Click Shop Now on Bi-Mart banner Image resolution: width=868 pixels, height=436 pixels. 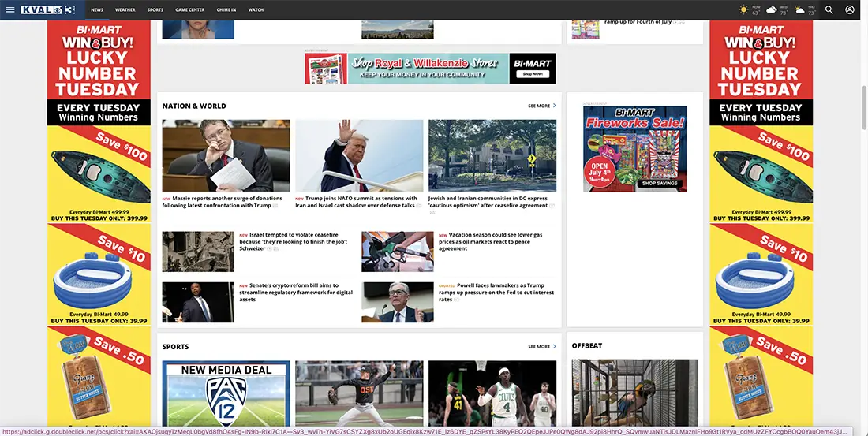click(533, 73)
